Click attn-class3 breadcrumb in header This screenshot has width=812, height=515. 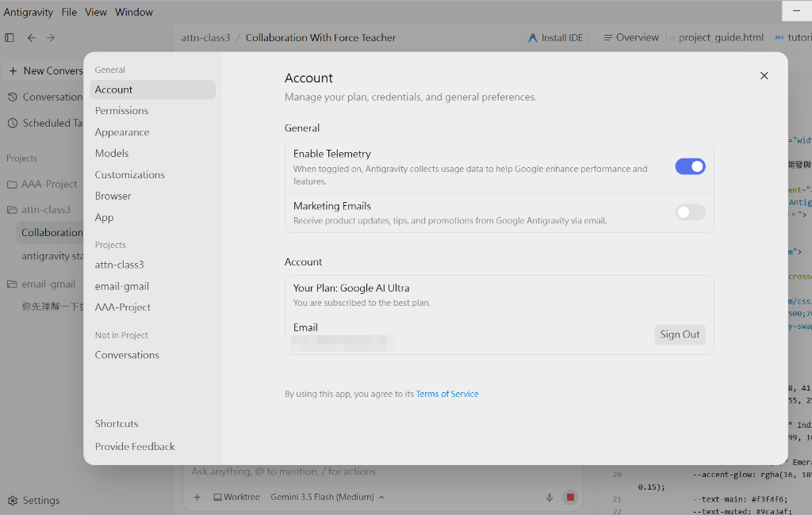pyautogui.click(x=205, y=38)
